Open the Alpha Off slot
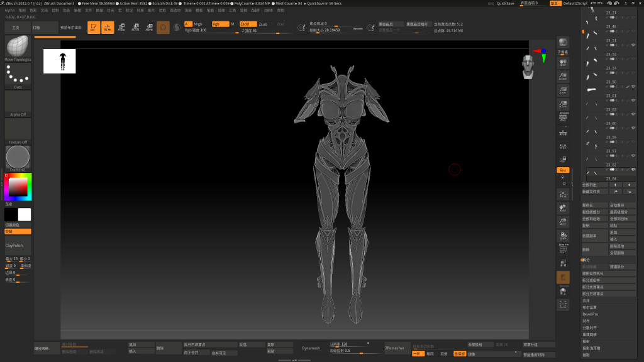The height and width of the screenshot is (362, 644). coord(18,103)
